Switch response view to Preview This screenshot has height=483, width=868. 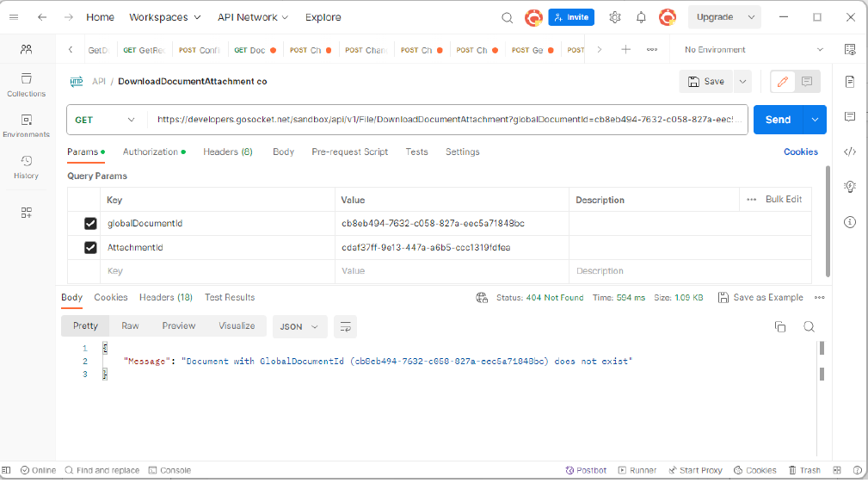(178, 325)
